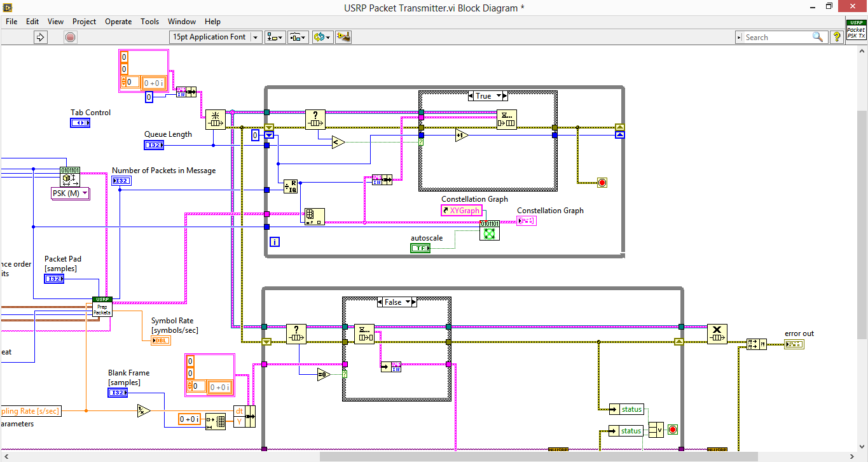Select the Increment (+1) node
The width and height of the screenshot is (868, 462).
pos(462,135)
